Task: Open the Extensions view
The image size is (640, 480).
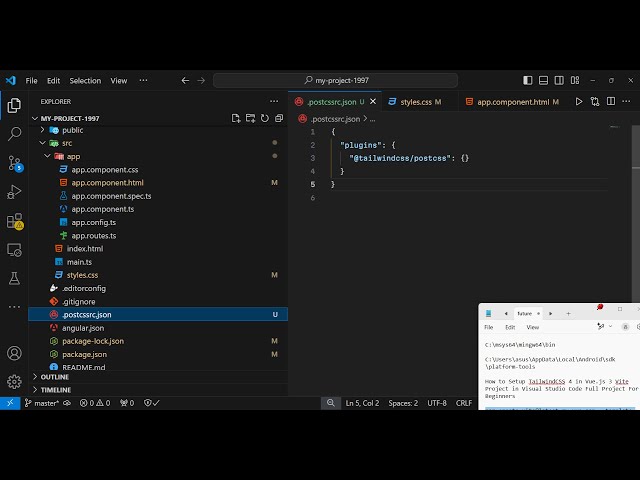Action: click(x=15, y=221)
